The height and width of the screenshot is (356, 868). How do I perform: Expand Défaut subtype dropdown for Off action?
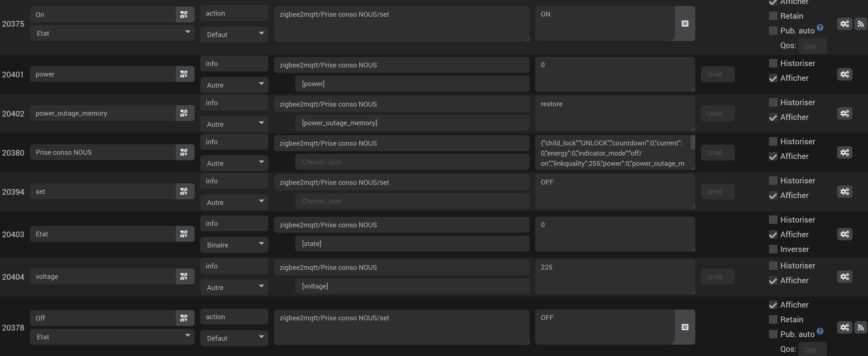point(234,338)
